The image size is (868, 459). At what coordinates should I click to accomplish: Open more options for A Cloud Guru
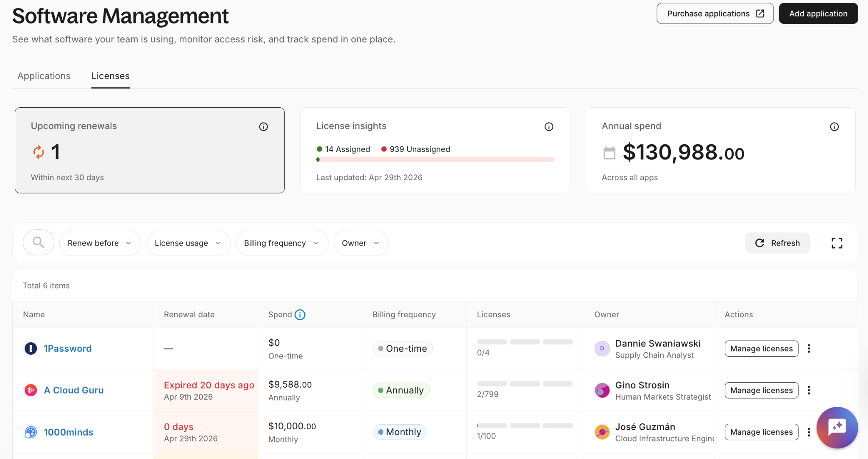pyautogui.click(x=809, y=390)
